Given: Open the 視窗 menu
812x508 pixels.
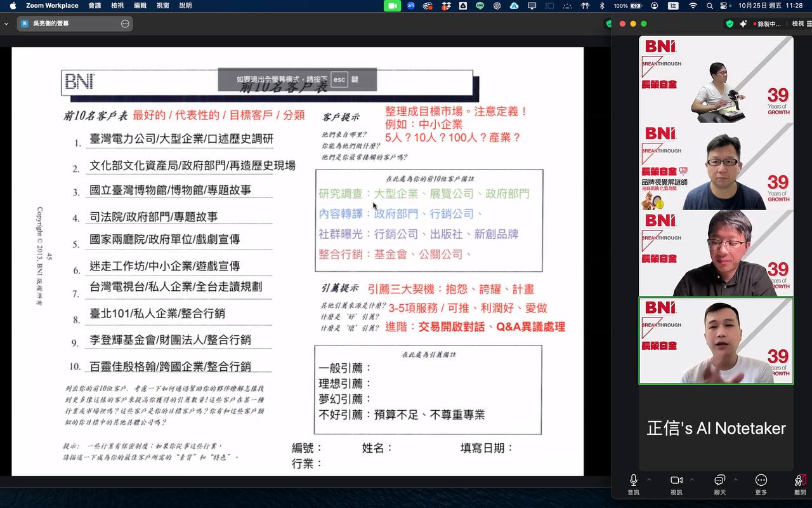Looking at the screenshot, I should pos(163,5).
